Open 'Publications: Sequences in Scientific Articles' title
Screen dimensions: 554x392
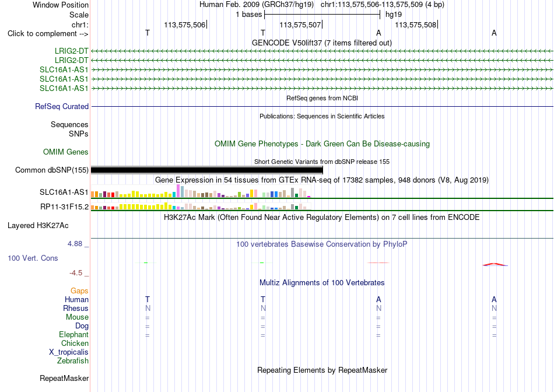322,116
